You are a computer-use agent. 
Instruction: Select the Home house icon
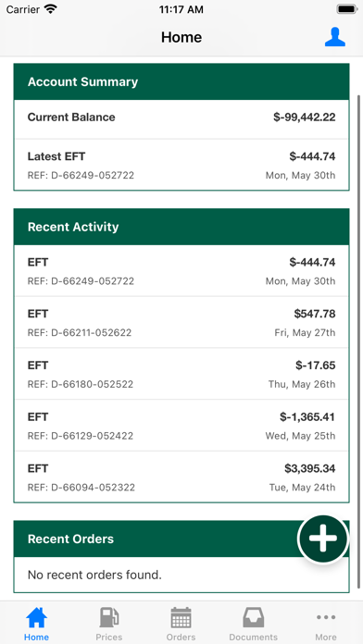[37, 617]
